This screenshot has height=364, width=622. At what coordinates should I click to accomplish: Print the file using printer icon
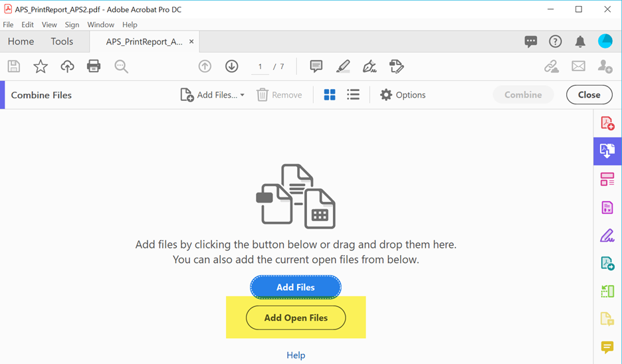(x=94, y=66)
